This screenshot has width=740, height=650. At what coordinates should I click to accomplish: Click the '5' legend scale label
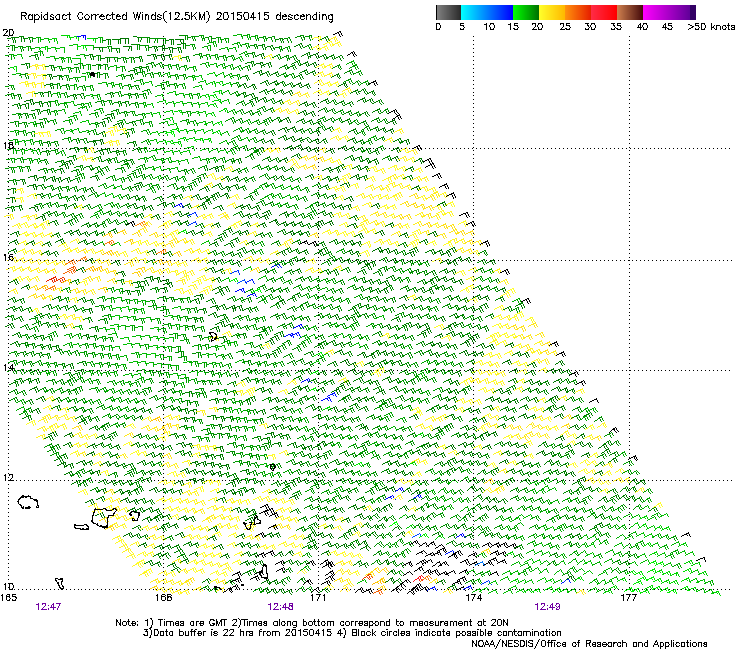[462, 27]
